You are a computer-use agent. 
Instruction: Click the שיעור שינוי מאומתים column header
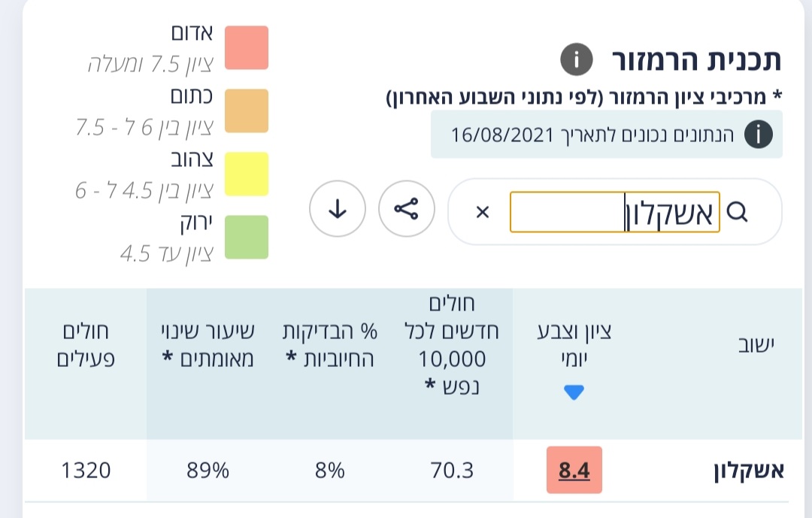point(208,344)
